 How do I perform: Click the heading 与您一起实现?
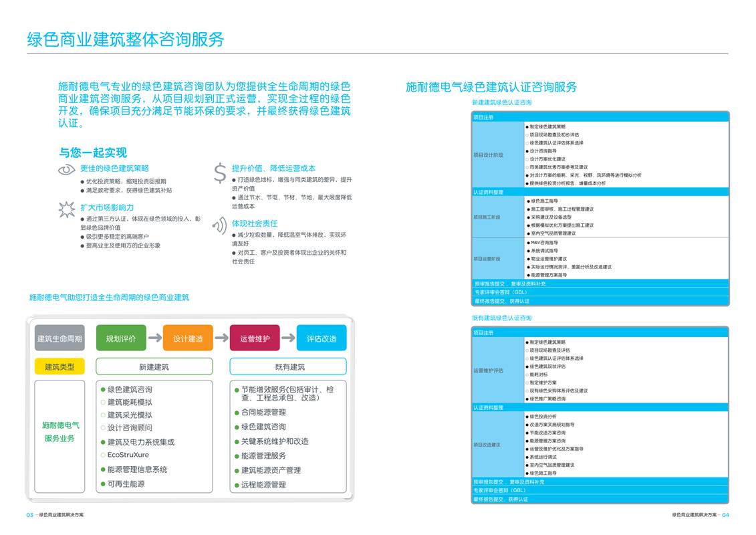coord(92,152)
